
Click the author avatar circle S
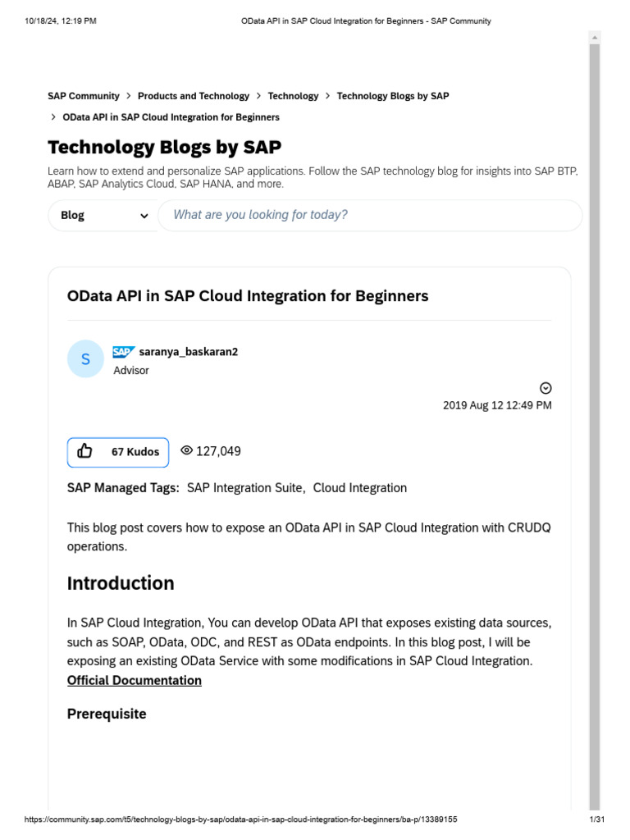(85, 359)
